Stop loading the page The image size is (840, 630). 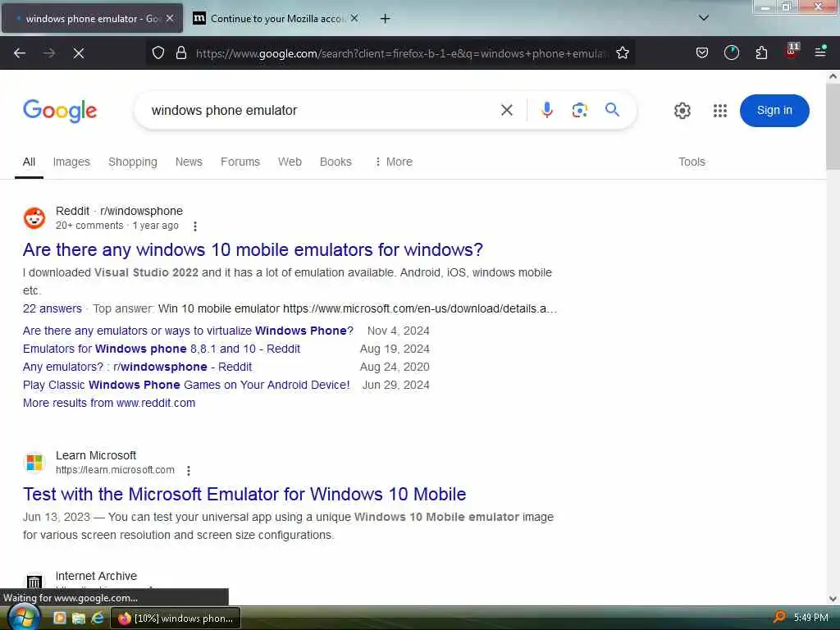(x=78, y=53)
